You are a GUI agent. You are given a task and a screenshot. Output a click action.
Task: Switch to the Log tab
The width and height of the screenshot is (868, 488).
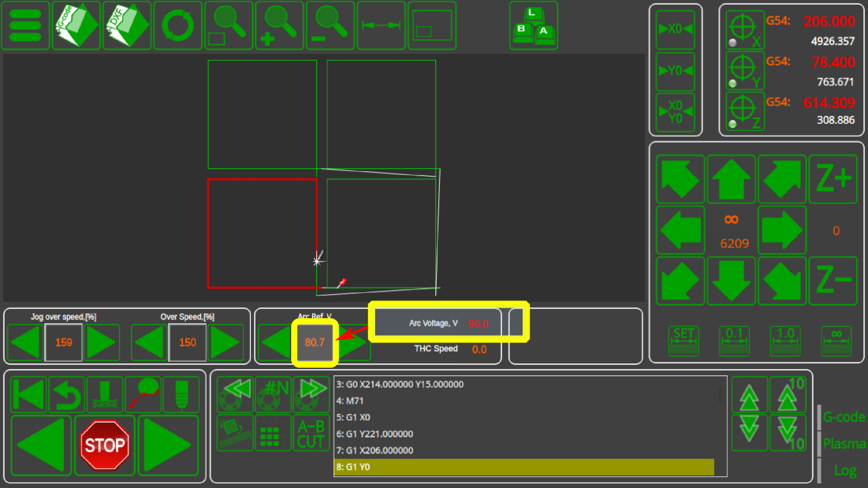(x=845, y=471)
